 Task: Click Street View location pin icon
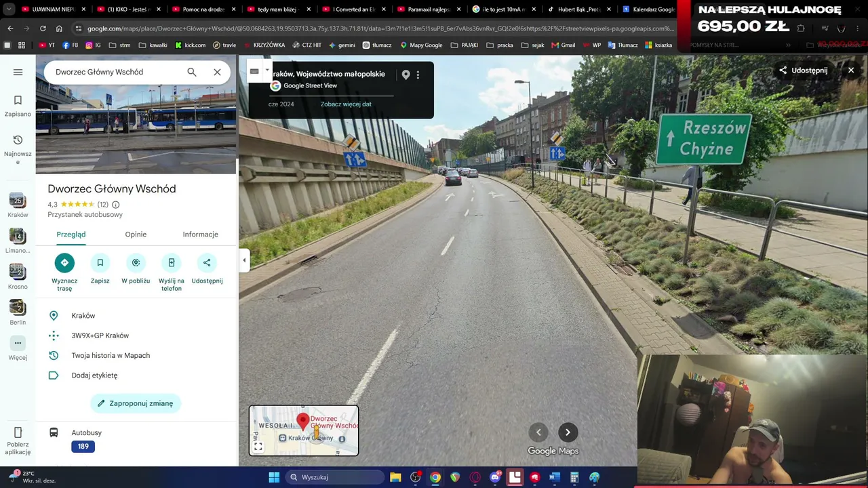tap(406, 75)
